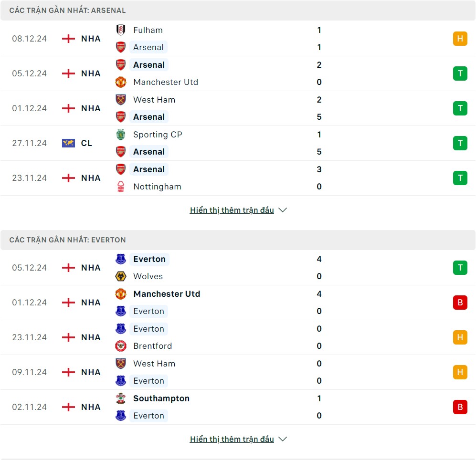476x460 pixels.
Task: Open 'Hiển thị thêm trận đấu' under Everton
Action: click(x=232, y=439)
